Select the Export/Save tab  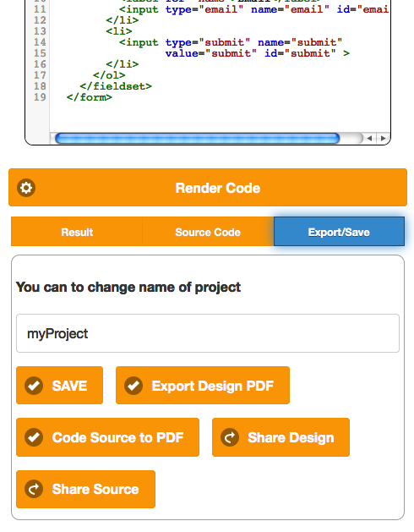click(339, 232)
